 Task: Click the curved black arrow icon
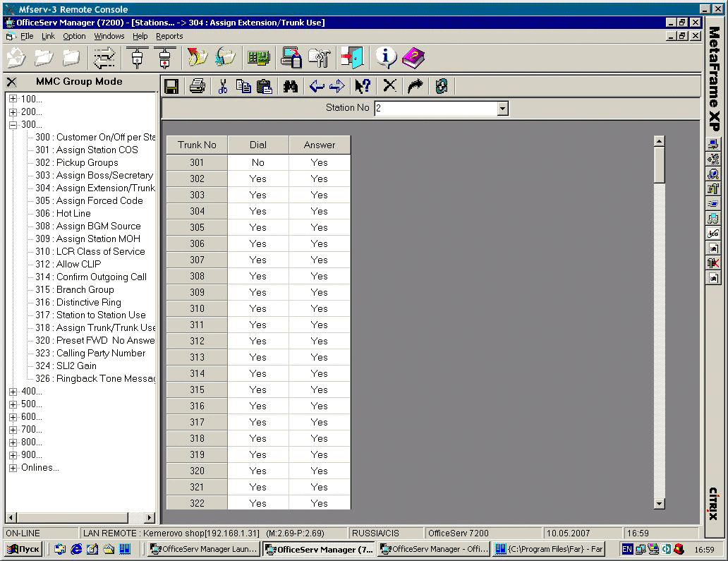pyautogui.click(x=415, y=86)
